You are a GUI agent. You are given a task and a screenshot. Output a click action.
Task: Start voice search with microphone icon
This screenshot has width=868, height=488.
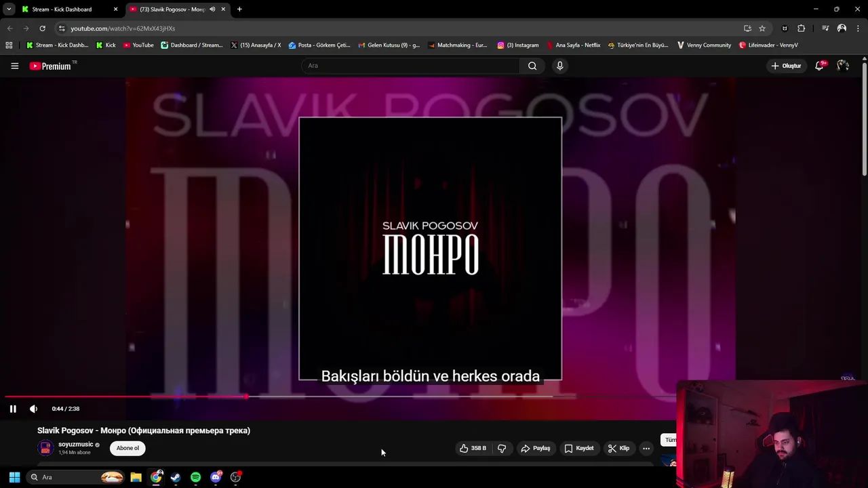click(x=559, y=66)
